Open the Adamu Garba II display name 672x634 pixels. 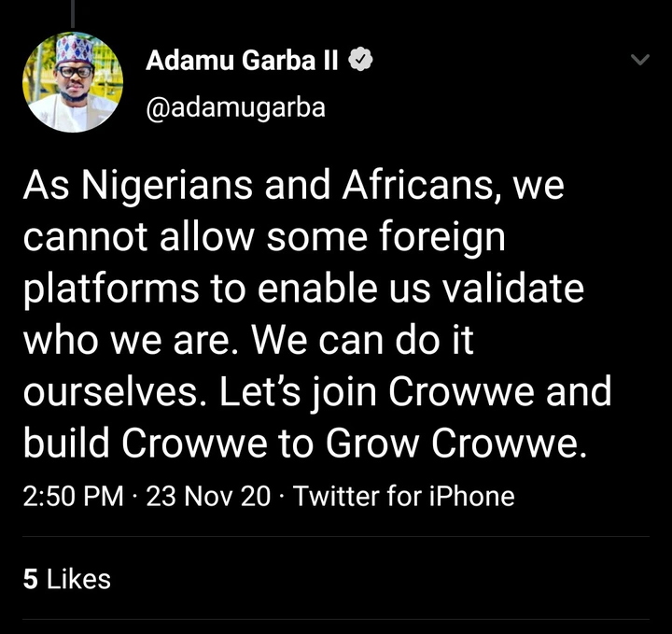(245, 62)
